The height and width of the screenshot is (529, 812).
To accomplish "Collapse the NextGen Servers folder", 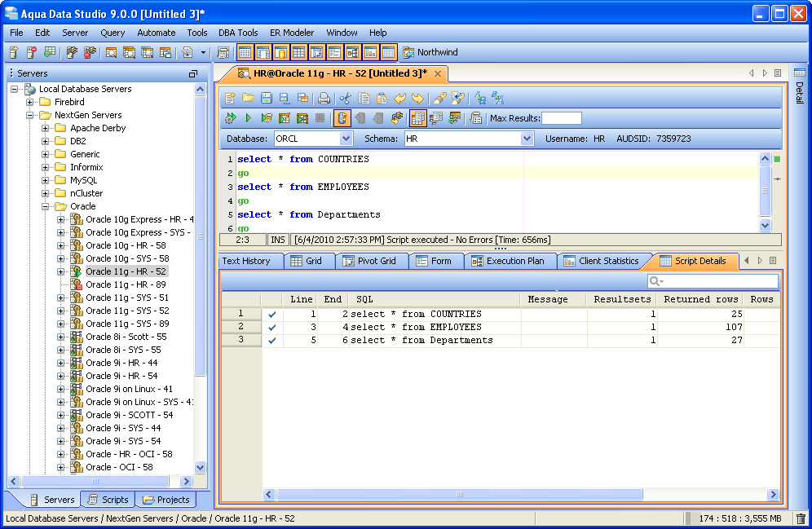I will tap(30, 115).
